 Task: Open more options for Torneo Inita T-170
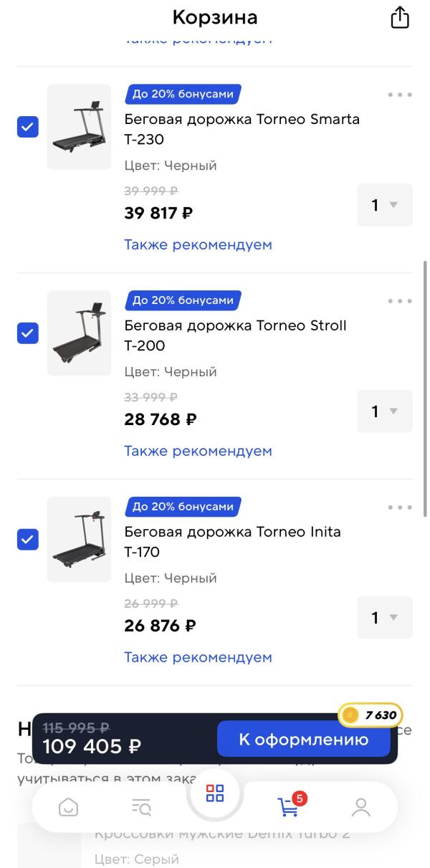399,507
